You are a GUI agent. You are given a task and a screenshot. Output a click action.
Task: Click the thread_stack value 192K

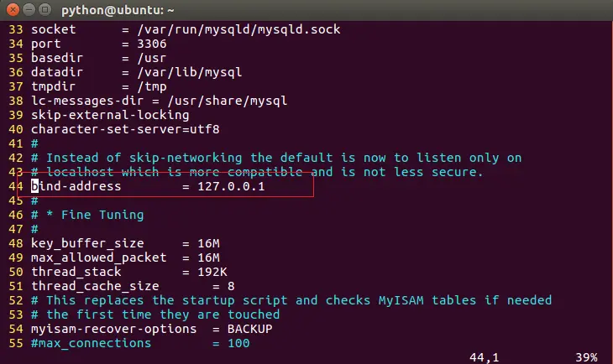coord(212,272)
